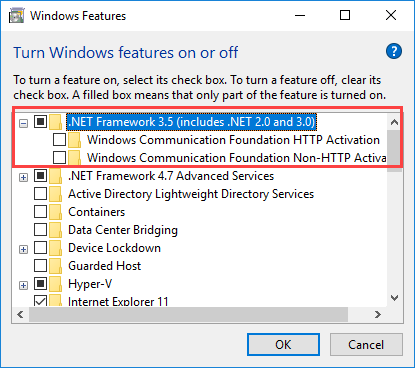Tick Active Directory Lightweight Directory Services checkbox
Screen dimensions: 415x368
click(40, 194)
